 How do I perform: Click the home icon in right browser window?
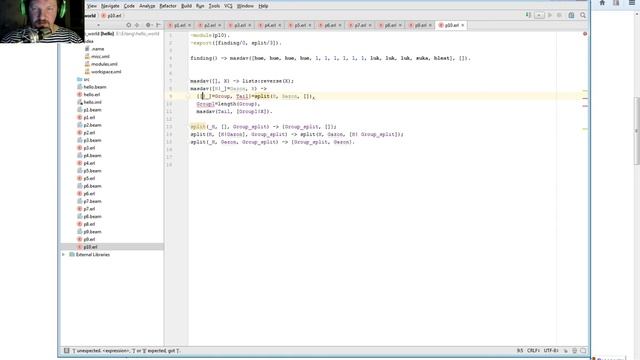coord(602,3)
